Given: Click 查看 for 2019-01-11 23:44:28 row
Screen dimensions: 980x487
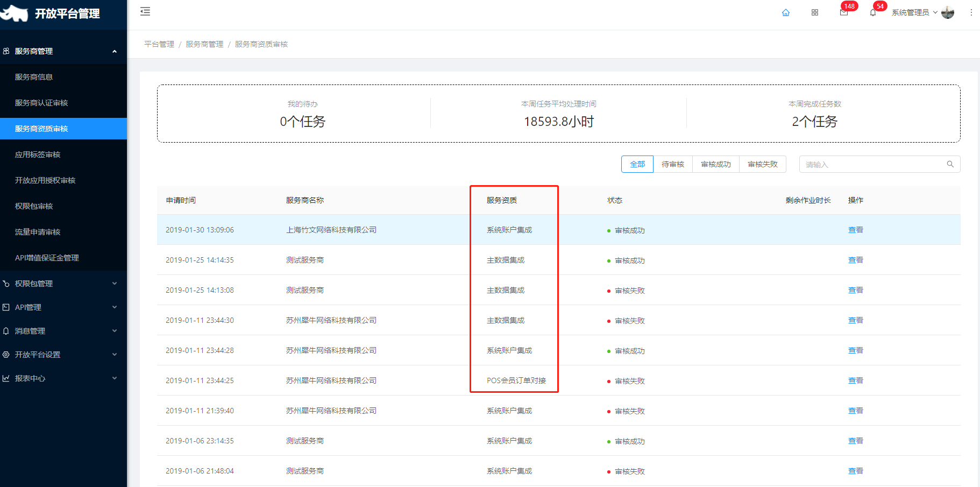Looking at the screenshot, I should tap(856, 350).
